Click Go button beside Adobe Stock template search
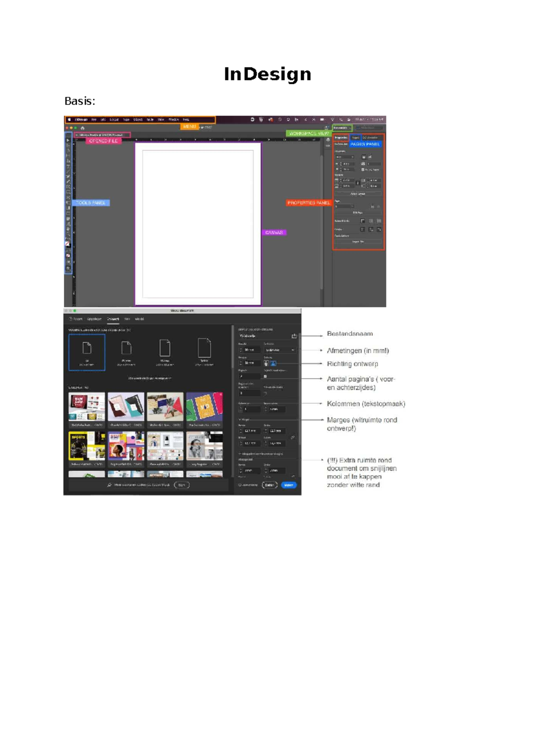535x756 pixels. coord(181,485)
